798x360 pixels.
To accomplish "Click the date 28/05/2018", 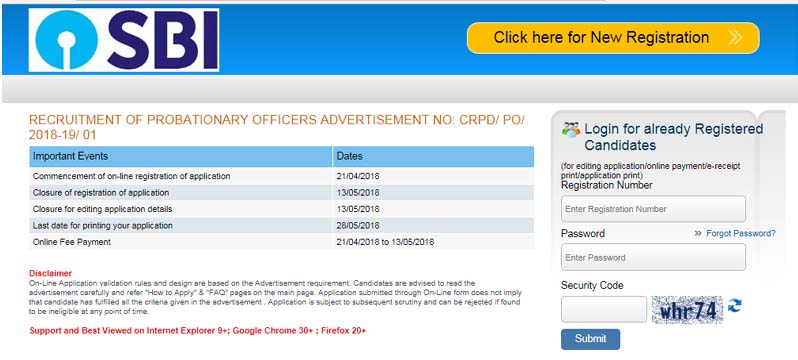I will 358,226.
